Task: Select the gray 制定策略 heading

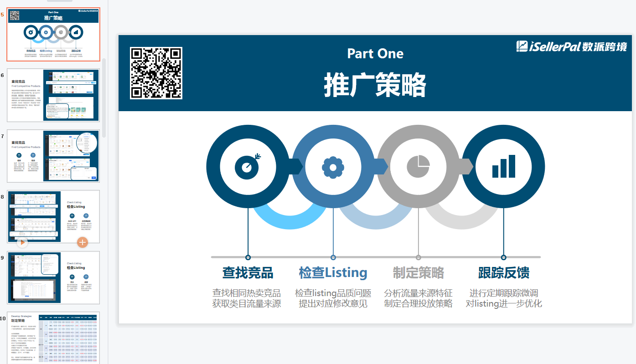Action: click(418, 273)
